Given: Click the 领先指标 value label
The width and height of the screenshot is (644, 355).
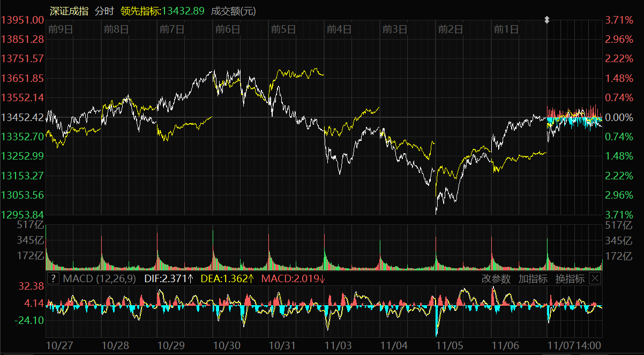Looking at the screenshot, I should coord(163,11).
